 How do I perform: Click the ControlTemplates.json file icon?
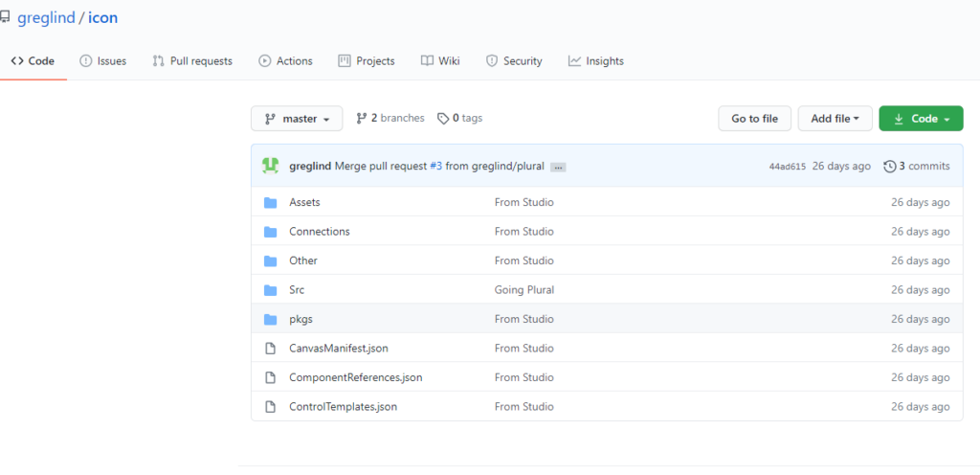270,407
